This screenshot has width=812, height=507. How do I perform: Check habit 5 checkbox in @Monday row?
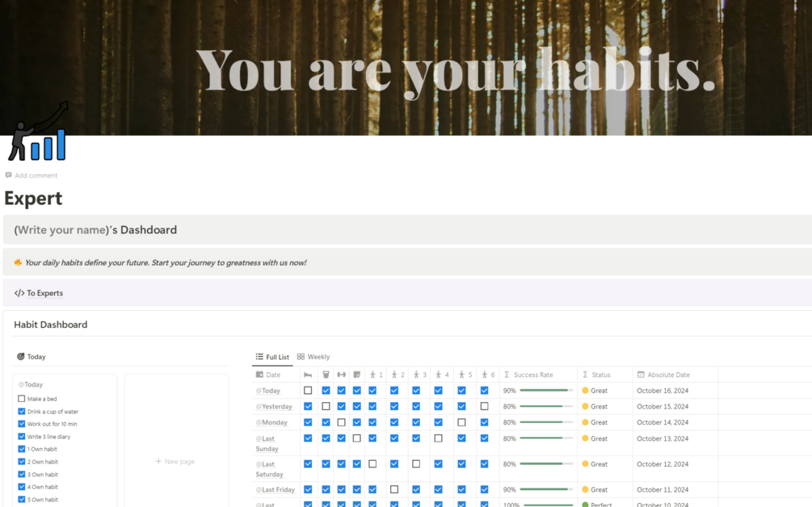pyautogui.click(x=461, y=422)
